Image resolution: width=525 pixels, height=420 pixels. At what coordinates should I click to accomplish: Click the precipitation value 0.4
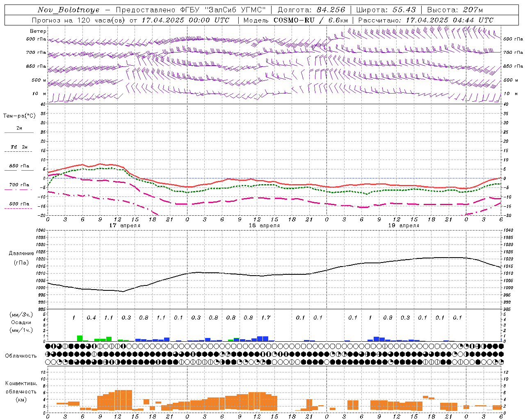[91, 317]
